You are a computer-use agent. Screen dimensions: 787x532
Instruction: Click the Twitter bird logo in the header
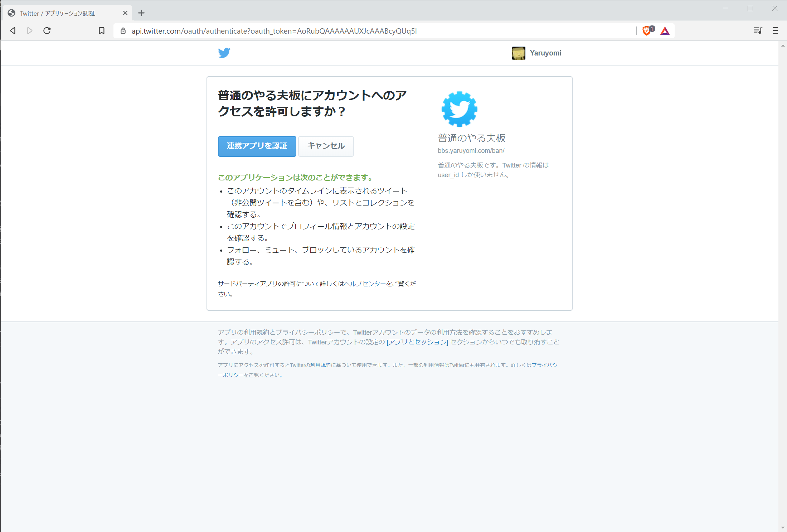tap(224, 53)
